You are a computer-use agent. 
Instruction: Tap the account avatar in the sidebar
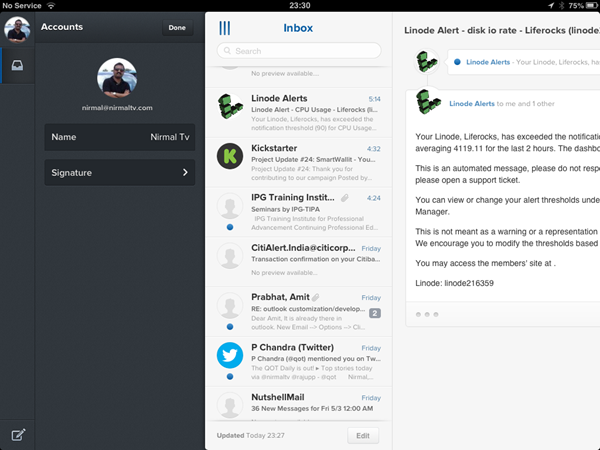17,29
